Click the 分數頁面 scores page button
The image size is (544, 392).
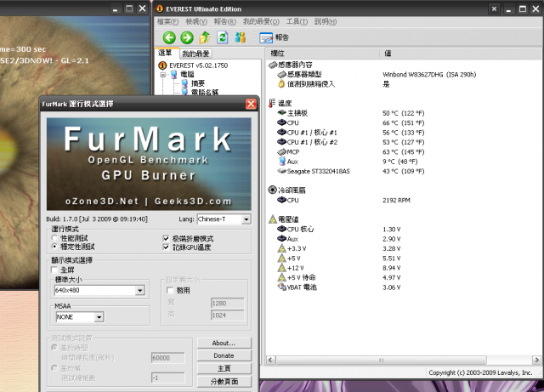point(224,382)
